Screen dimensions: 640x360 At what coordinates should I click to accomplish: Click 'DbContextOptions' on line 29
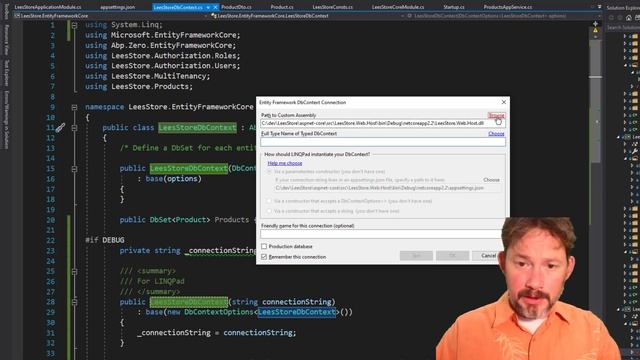(219, 312)
